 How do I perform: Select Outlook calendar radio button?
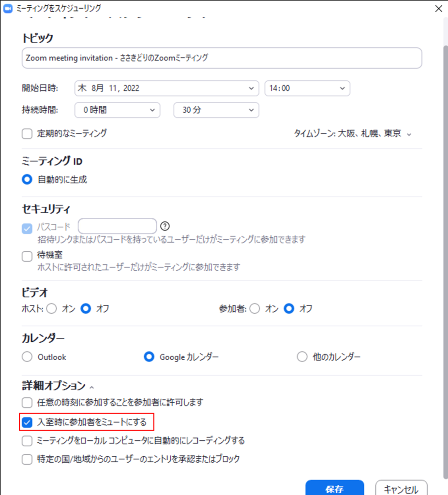click(x=27, y=357)
